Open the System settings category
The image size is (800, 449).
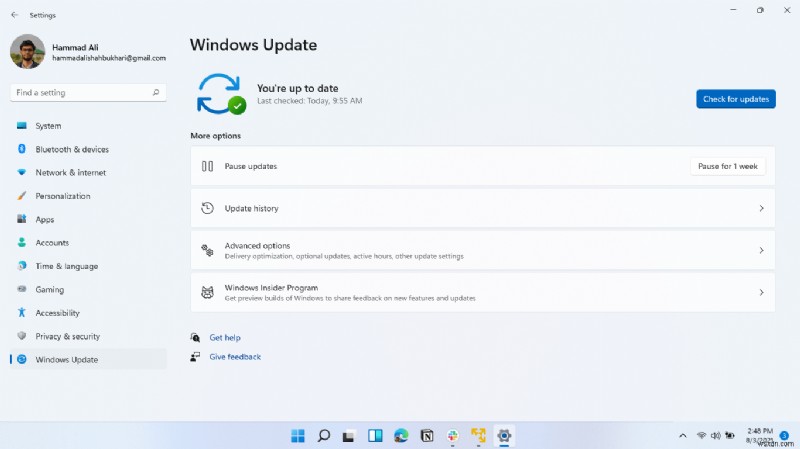coord(88,126)
